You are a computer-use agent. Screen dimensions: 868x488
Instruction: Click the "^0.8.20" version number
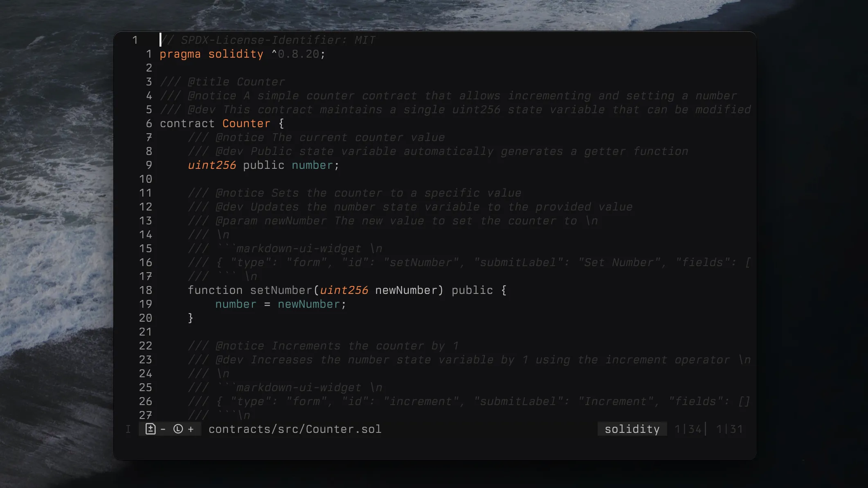pos(295,54)
